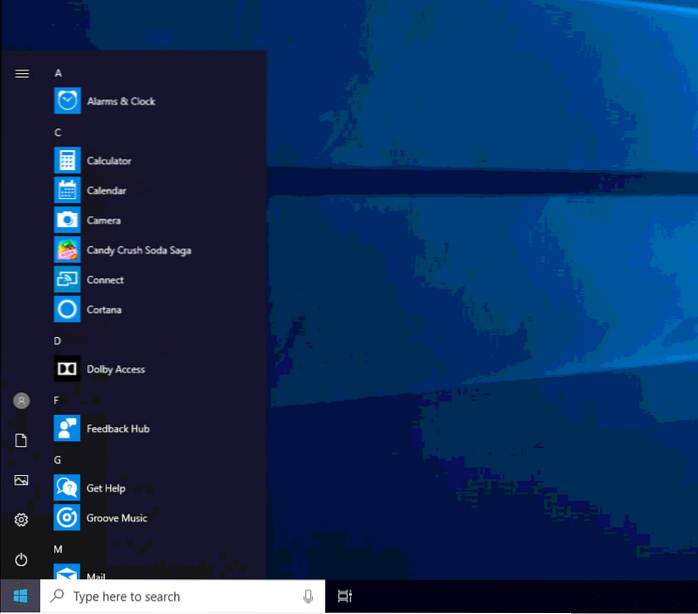Open Candy Crush Soda Saga icon
698x614 pixels.
[x=67, y=250]
